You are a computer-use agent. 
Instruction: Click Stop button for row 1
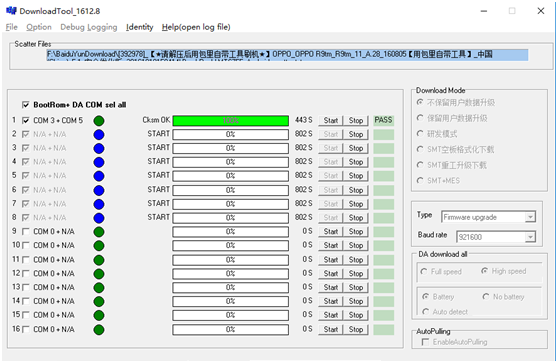(356, 120)
